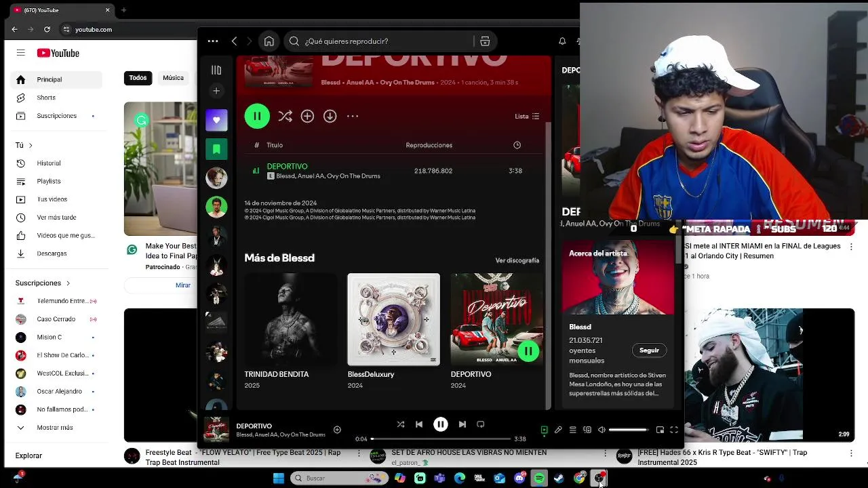This screenshot has width=868, height=488.
Task: Reload the YouTube page in browser
Action: [x=47, y=29]
